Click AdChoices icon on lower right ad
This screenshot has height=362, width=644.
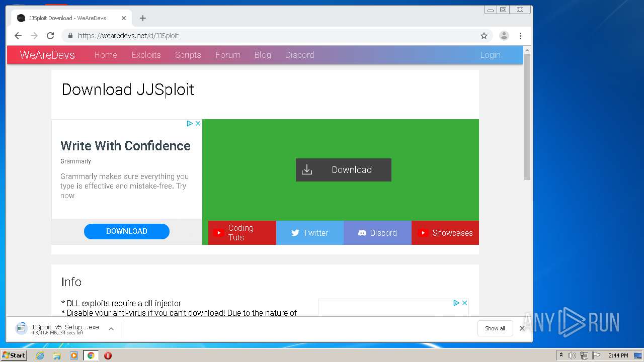(x=456, y=303)
